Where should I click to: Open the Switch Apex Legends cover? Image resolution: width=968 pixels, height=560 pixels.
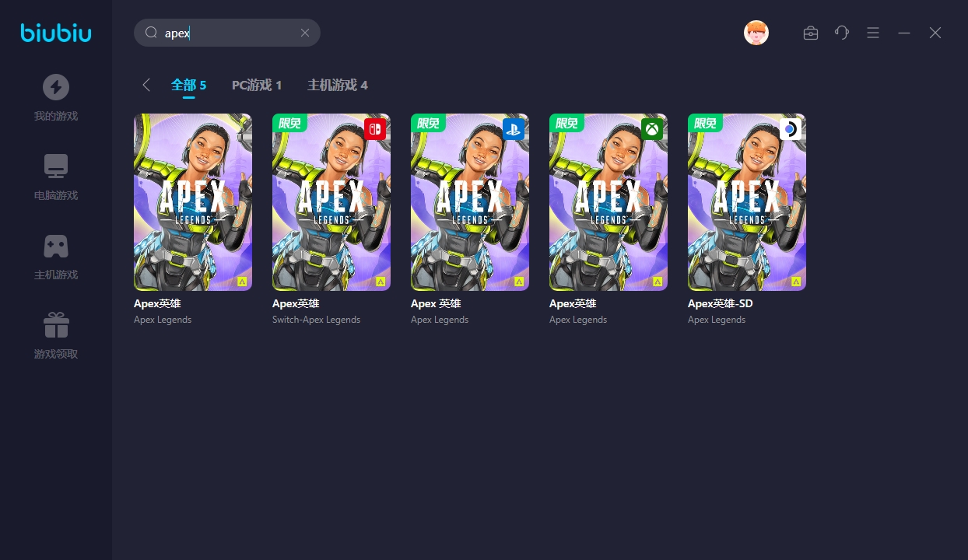coord(331,202)
